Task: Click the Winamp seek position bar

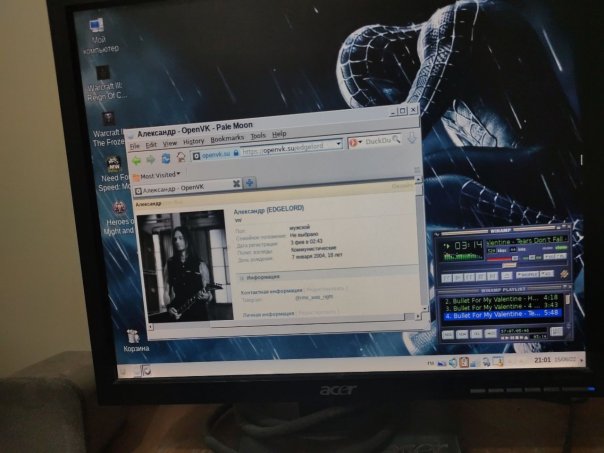Action: (503, 266)
